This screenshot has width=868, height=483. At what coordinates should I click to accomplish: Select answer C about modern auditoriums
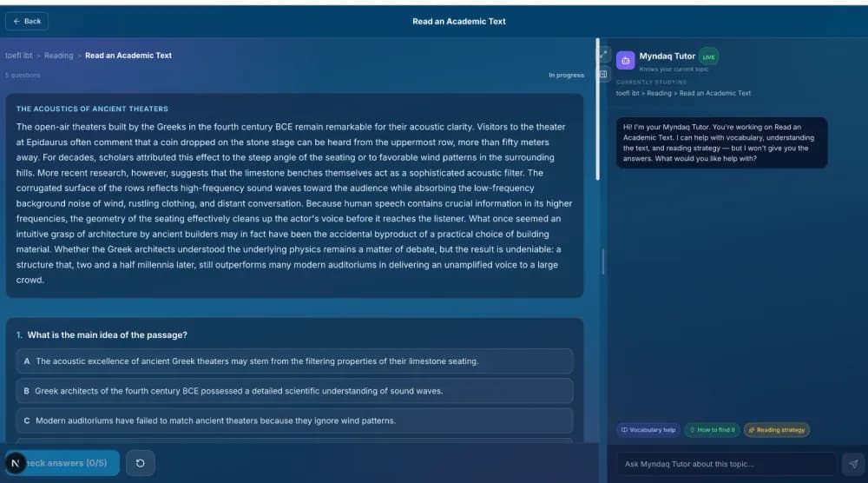click(294, 421)
